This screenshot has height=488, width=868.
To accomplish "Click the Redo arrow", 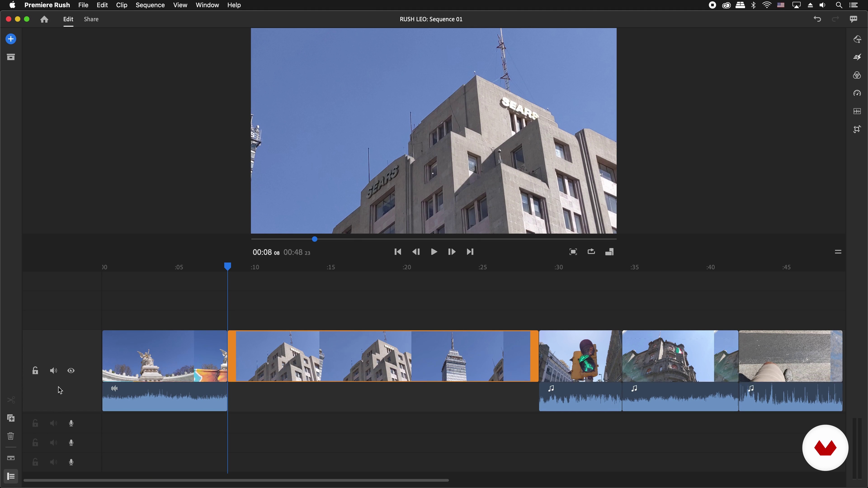I will [x=835, y=19].
